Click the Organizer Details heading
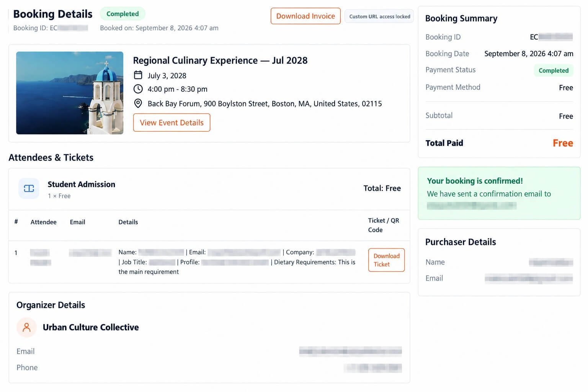This screenshot has width=588, height=392. pyautogui.click(x=51, y=305)
